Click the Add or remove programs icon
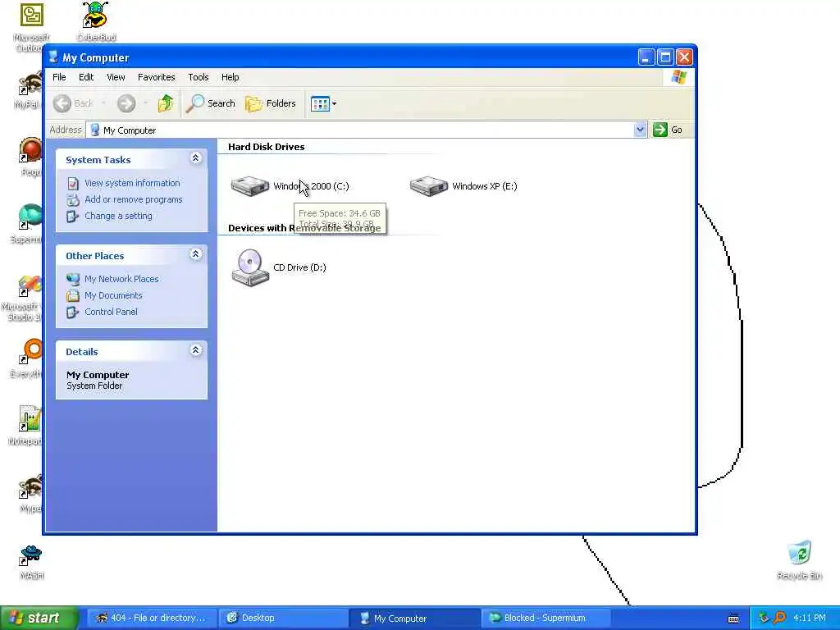840x630 pixels. pyautogui.click(x=73, y=200)
